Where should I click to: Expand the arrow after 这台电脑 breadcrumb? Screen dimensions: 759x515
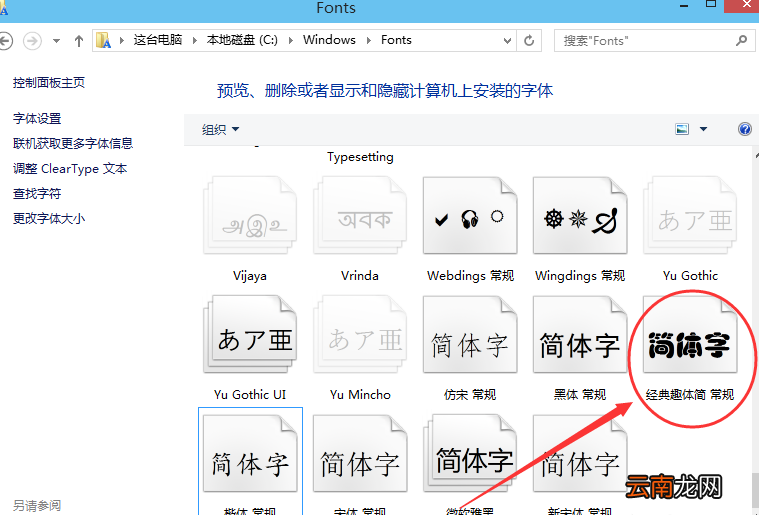click(x=195, y=40)
